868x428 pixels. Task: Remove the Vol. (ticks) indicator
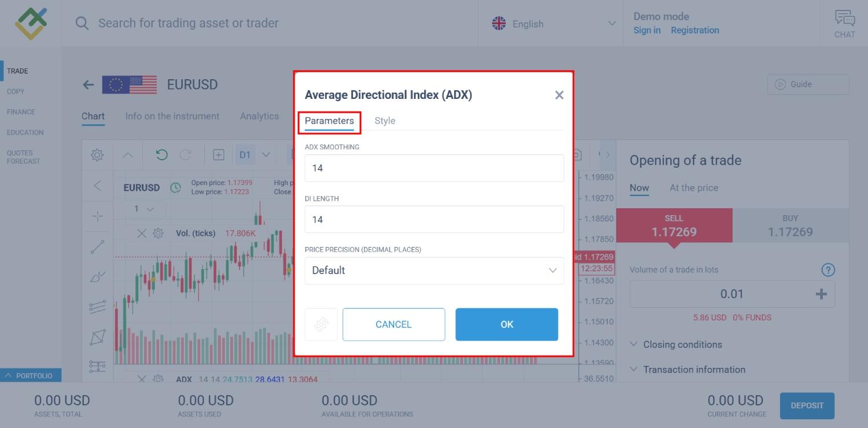142,234
